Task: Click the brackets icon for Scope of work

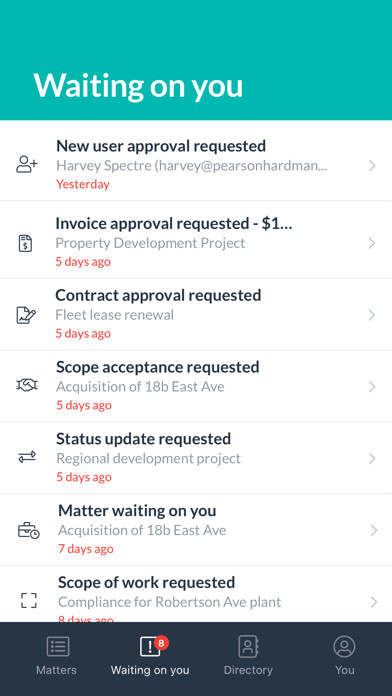Action: click(29, 601)
